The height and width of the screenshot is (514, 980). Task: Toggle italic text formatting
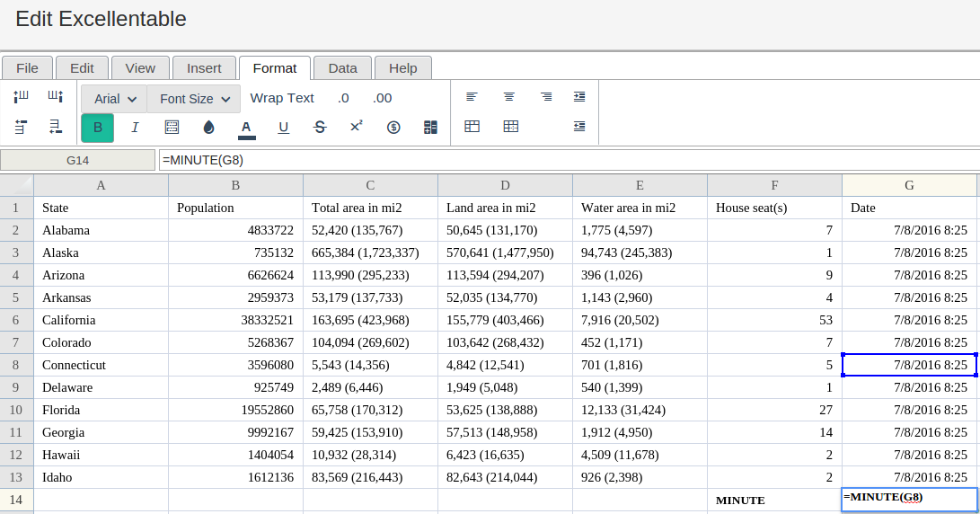(135, 128)
